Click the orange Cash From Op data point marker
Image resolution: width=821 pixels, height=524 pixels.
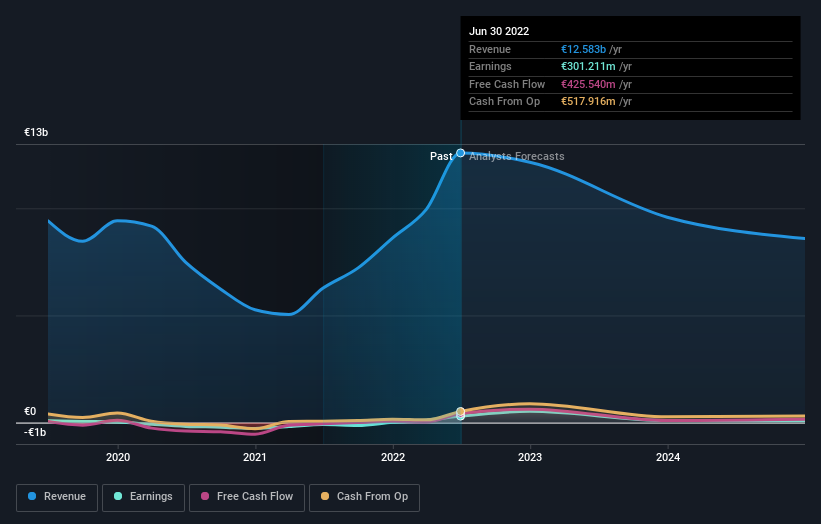tap(460, 411)
